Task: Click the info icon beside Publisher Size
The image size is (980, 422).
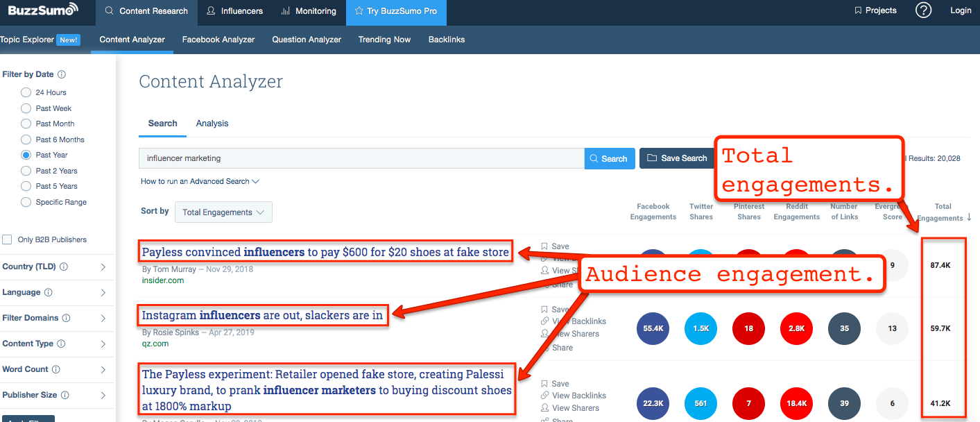Action: 65,395
